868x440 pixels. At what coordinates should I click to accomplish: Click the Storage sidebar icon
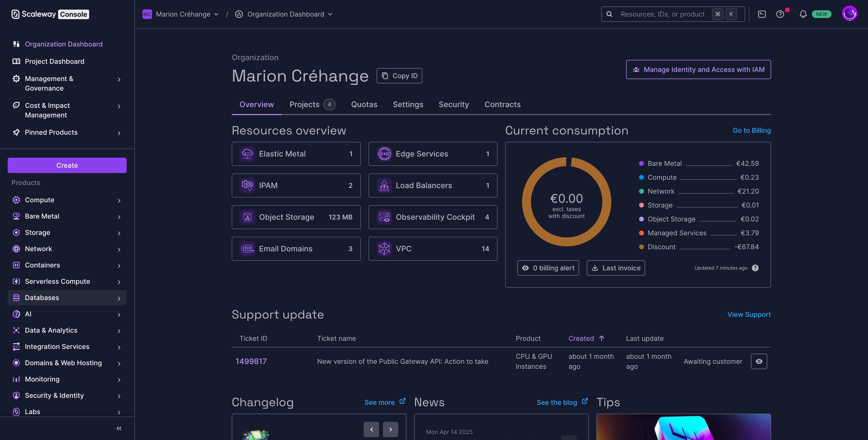[16, 233]
